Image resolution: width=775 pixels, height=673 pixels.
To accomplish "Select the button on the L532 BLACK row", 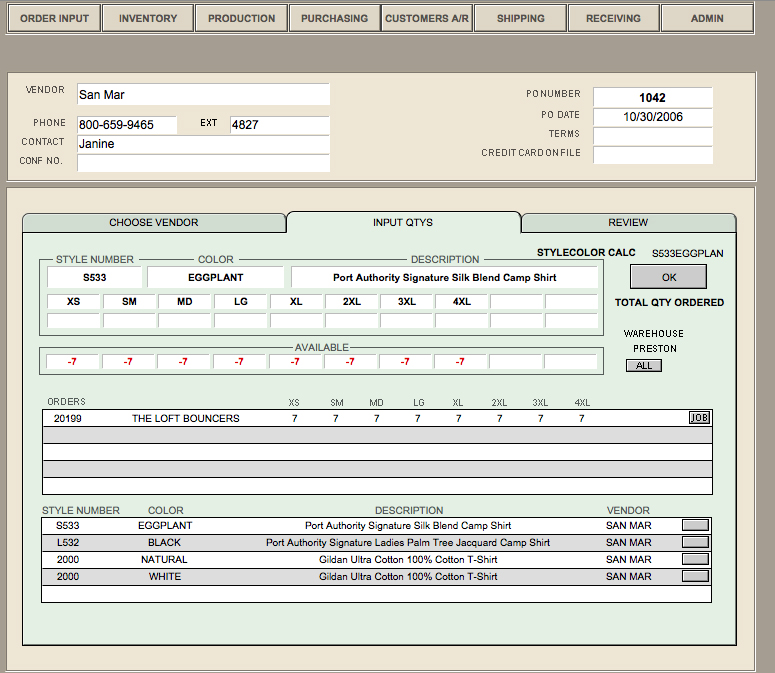I will 695,542.
